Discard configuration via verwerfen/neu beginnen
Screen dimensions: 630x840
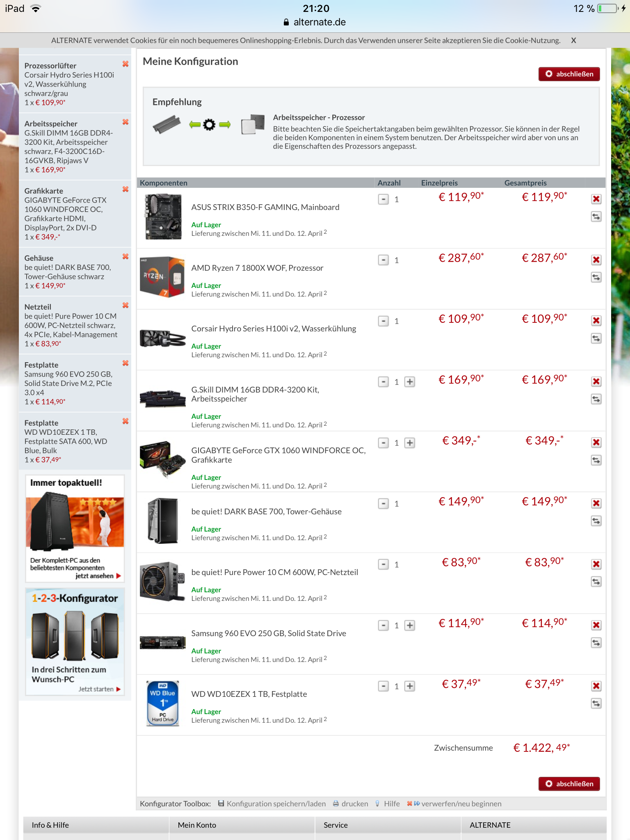point(454,803)
